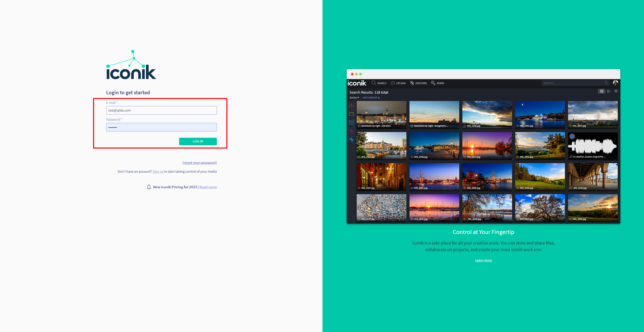The width and height of the screenshot is (644, 332).
Task: Click the Learn more link
Action: click(x=483, y=260)
